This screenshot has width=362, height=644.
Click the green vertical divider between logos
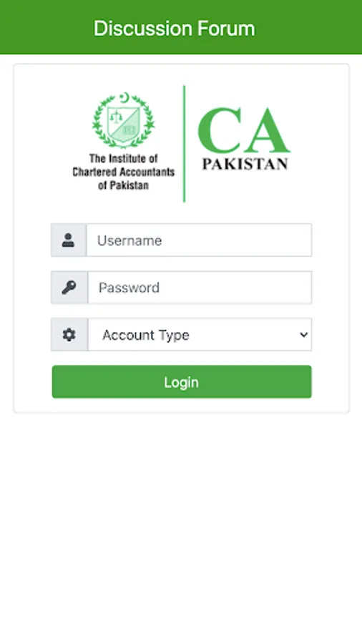tap(184, 144)
